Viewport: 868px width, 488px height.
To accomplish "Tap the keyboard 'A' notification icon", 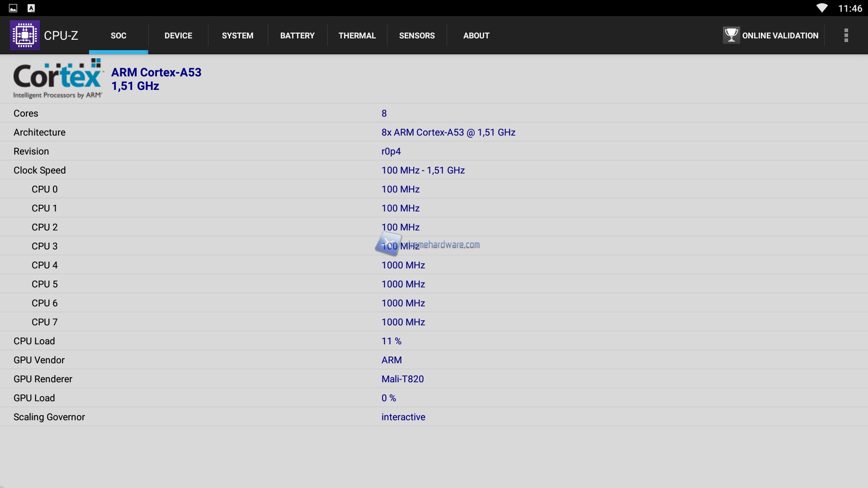I will click(31, 8).
